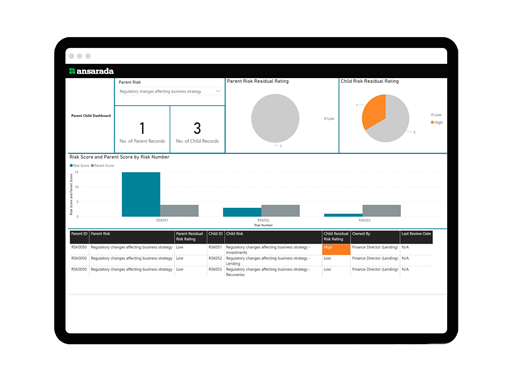The image size is (512, 381).
Task: Click the RSK052 axis label on bar chart
Action: [263, 220]
